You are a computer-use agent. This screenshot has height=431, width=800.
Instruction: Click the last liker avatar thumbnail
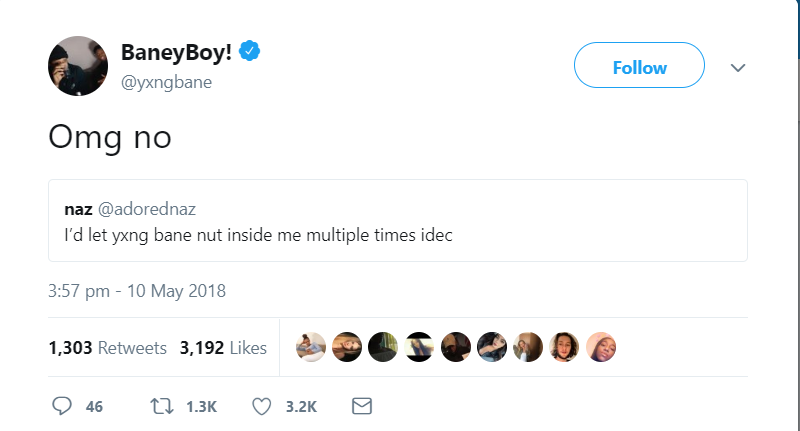(x=601, y=347)
